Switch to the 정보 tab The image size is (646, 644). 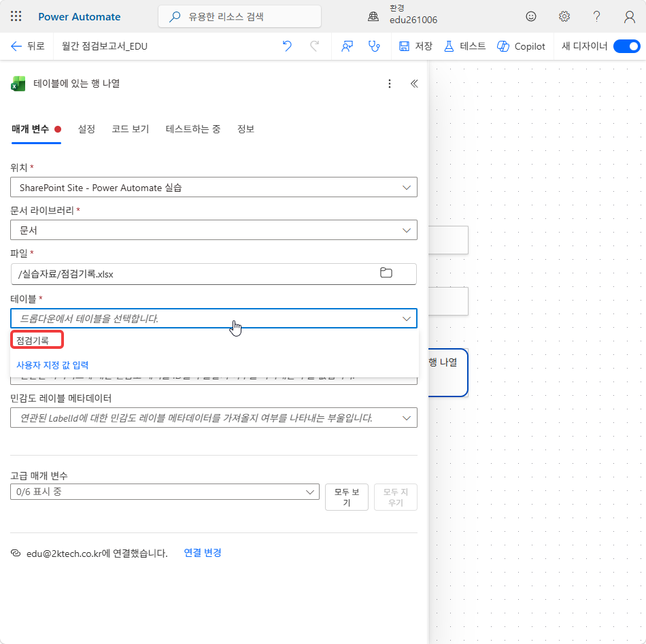click(x=245, y=129)
